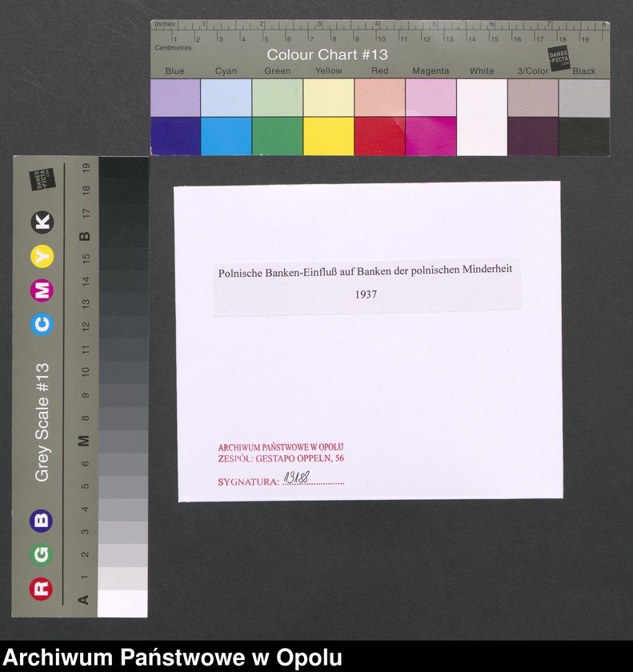Select the dark blue colour swatch
633x672 pixels.
[175, 136]
